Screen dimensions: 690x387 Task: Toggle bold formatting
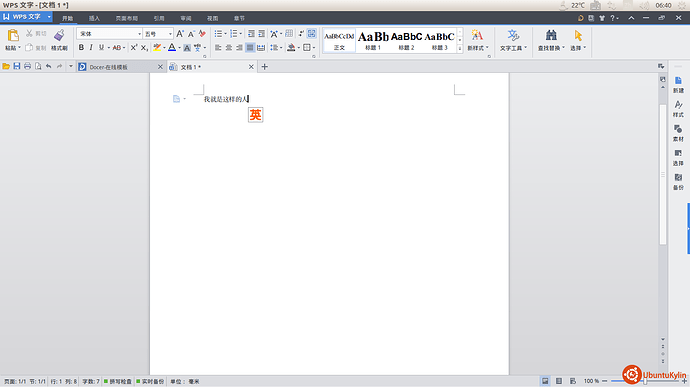click(x=81, y=48)
